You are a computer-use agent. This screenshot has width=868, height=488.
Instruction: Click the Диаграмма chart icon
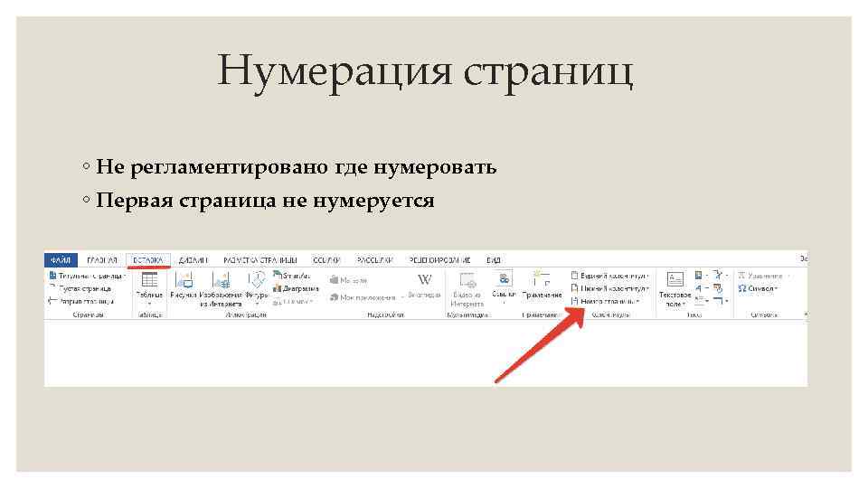(278, 288)
